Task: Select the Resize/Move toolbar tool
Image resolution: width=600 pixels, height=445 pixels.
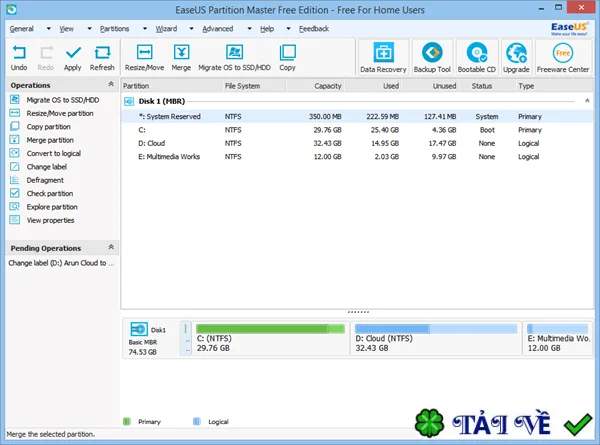Action: [x=144, y=58]
